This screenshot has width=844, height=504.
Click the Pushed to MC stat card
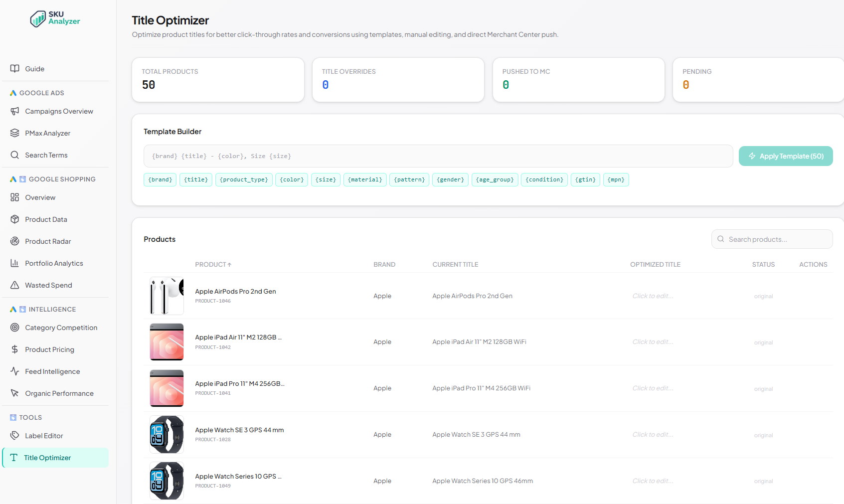pos(579,80)
